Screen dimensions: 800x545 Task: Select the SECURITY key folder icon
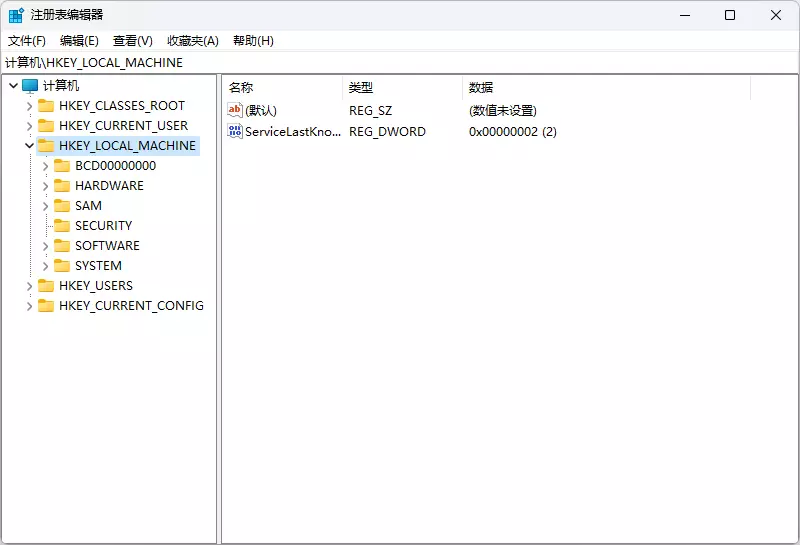tap(62, 226)
